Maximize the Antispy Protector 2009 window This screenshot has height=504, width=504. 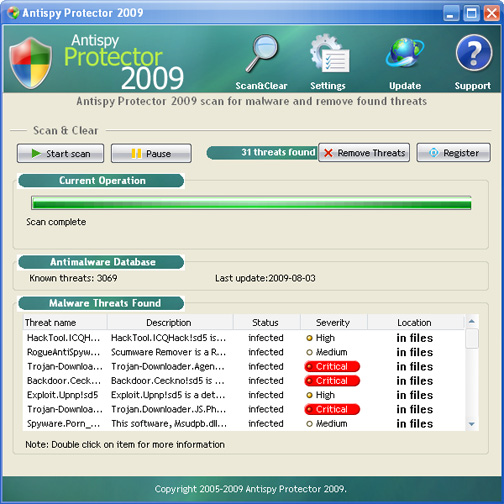click(x=471, y=13)
